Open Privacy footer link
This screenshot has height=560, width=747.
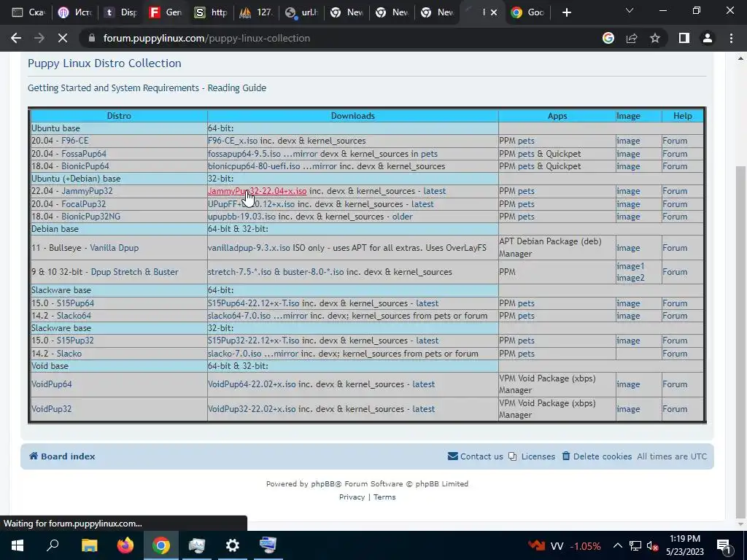pos(352,497)
